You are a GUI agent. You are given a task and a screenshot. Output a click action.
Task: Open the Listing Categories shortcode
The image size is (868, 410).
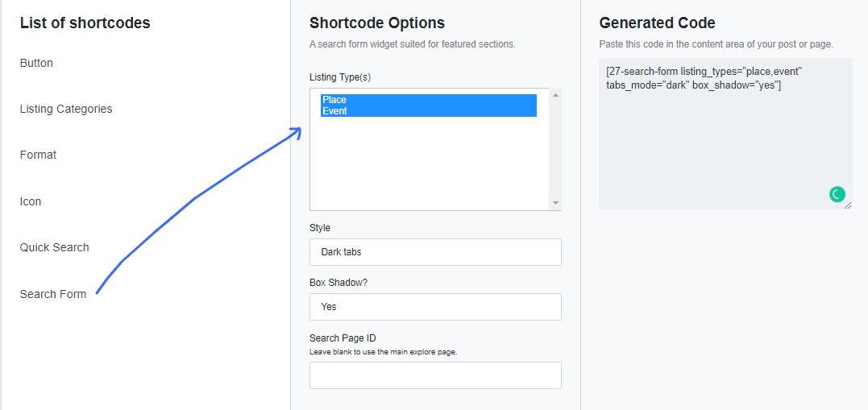tap(66, 109)
